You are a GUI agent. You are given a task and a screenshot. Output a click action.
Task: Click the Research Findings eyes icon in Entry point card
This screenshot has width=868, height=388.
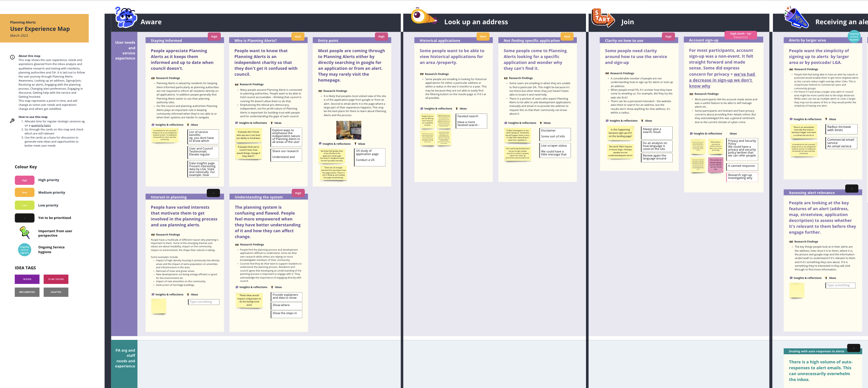[x=320, y=91]
